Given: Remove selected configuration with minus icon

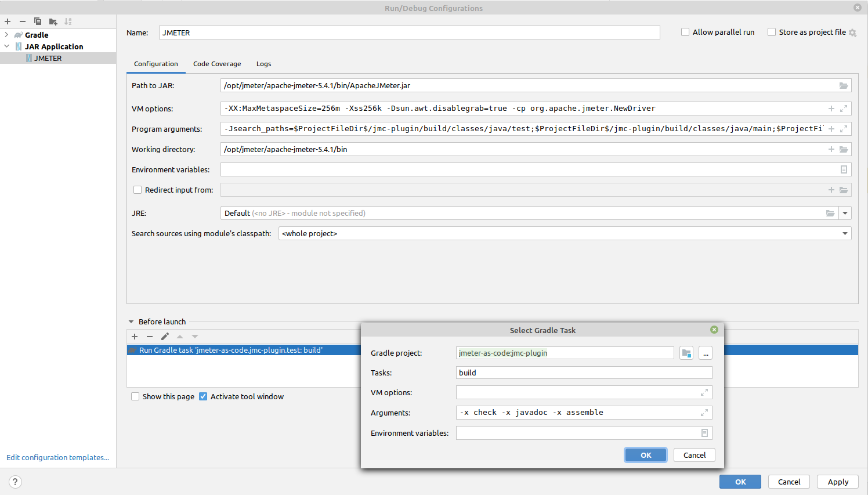Looking at the screenshot, I should click(23, 21).
